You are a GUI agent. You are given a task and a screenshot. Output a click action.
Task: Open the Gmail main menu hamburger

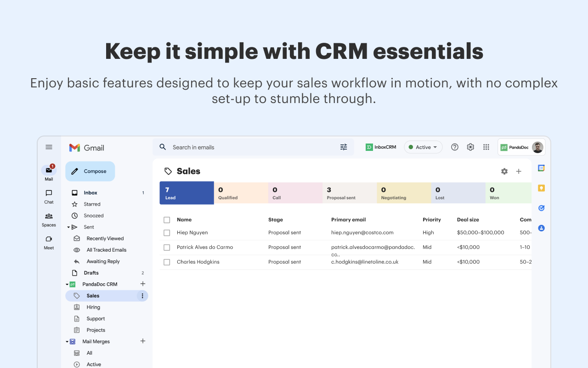[49, 147]
